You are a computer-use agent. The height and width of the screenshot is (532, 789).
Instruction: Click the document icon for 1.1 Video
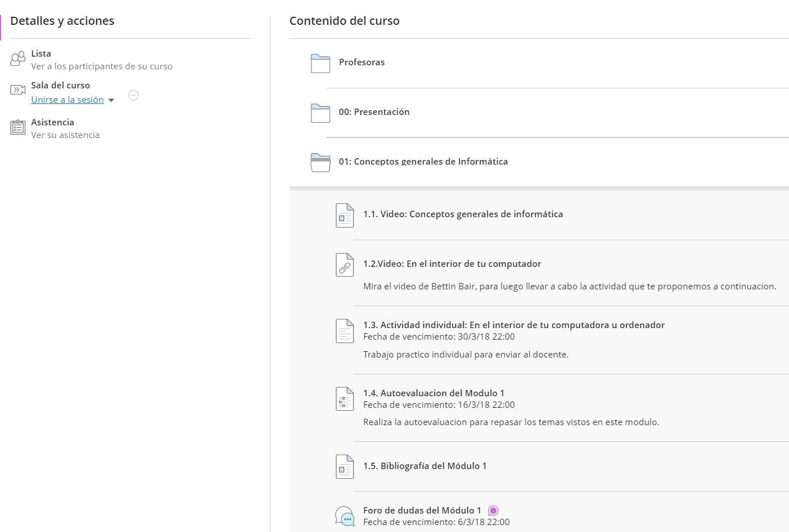[x=345, y=215]
